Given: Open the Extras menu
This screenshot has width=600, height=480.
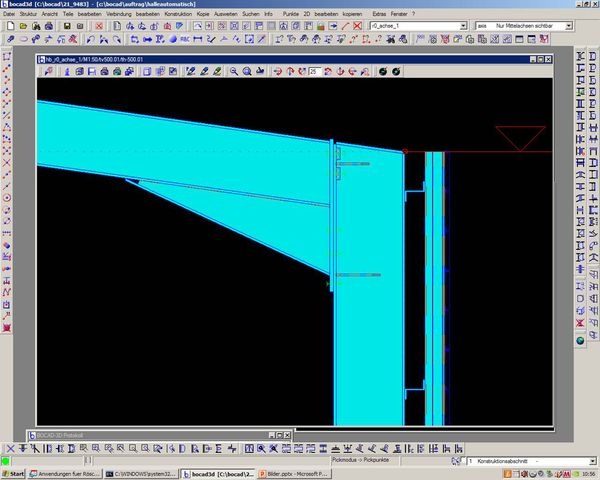Looking at the screenshot, I should [378, 14].
